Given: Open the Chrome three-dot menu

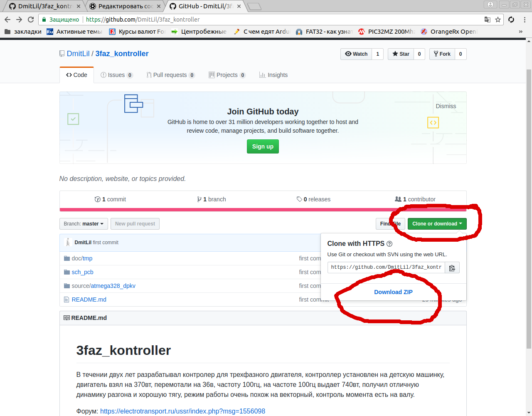Looking at the screenshot, I should pyautogui.click(x=525, y=20).
